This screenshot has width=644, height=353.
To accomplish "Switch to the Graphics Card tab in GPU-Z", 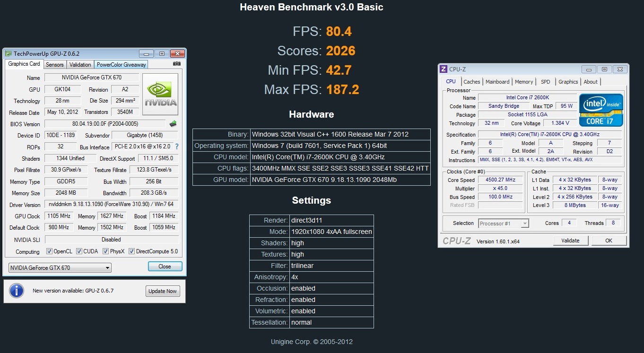I will (24, 64).
